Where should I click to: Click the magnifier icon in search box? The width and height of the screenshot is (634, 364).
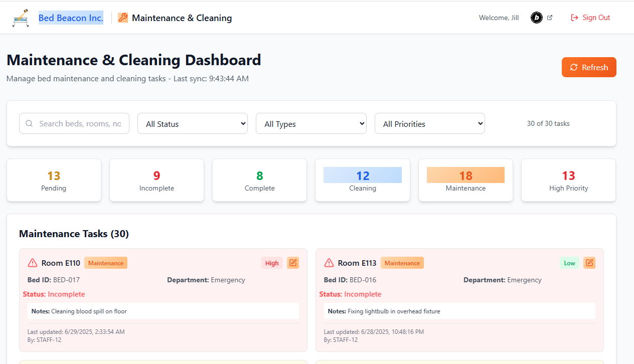click(x=29, y=123)
